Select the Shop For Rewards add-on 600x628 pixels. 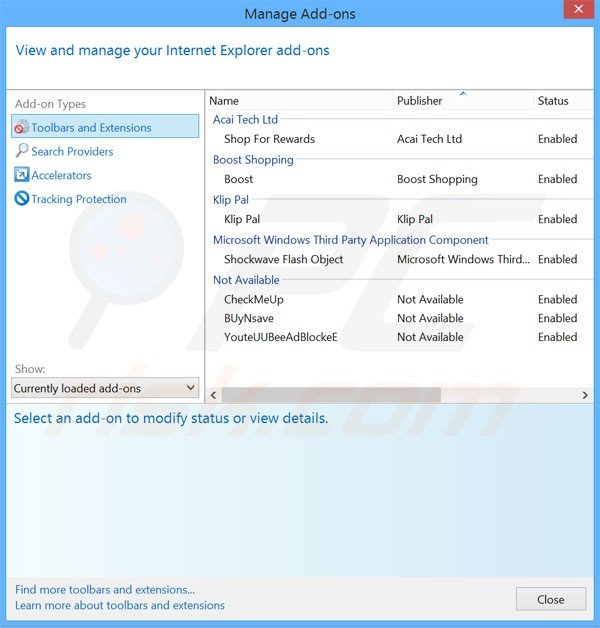click(270, 139)
